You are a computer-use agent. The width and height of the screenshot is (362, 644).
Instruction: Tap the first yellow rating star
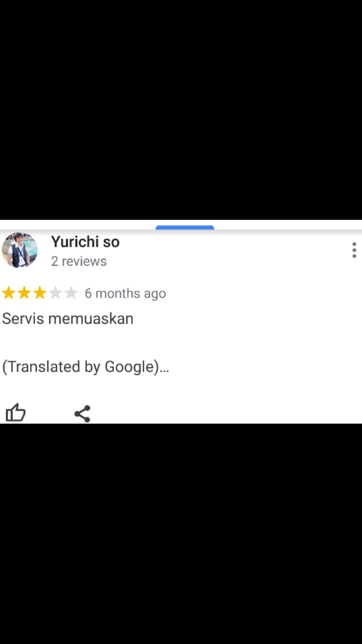9,293
